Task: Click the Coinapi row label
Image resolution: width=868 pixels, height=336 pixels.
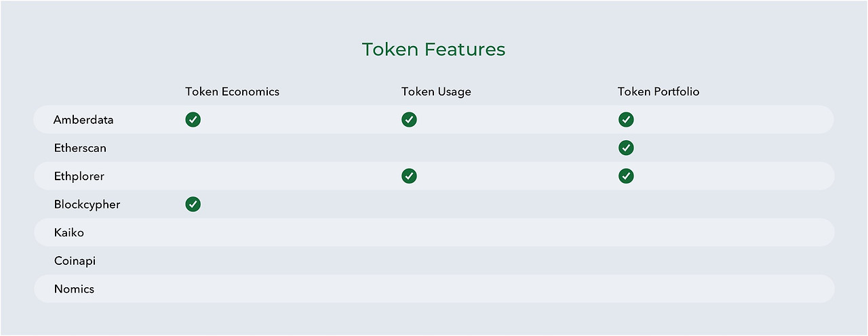Action: click(75, 261)
